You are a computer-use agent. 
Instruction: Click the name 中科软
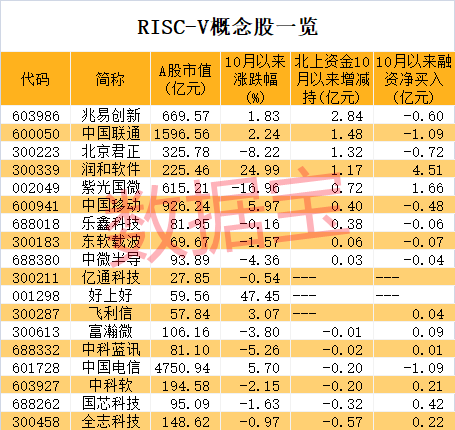point(111,385)
